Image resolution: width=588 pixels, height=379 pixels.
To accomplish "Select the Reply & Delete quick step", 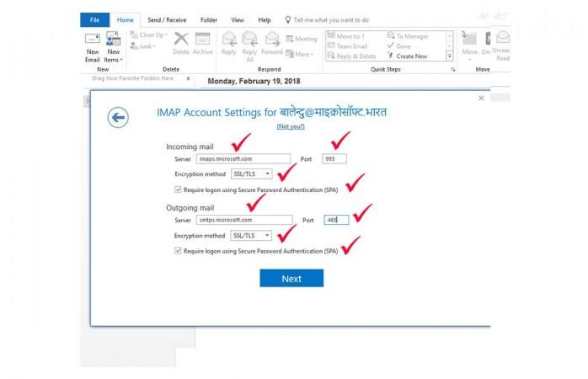I will tap(351, 56).
